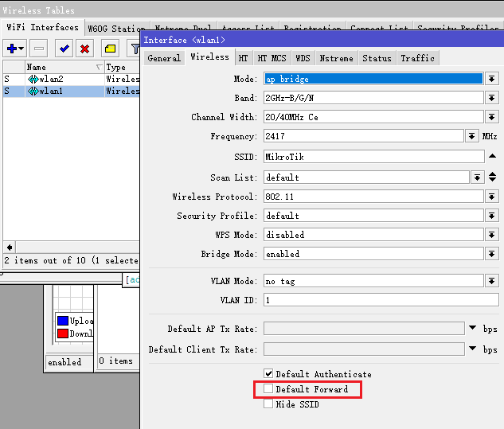This screenshot has height=429, width=504.
Task: Collapse SSID field with up arrow
Action: tap(492, 156)
